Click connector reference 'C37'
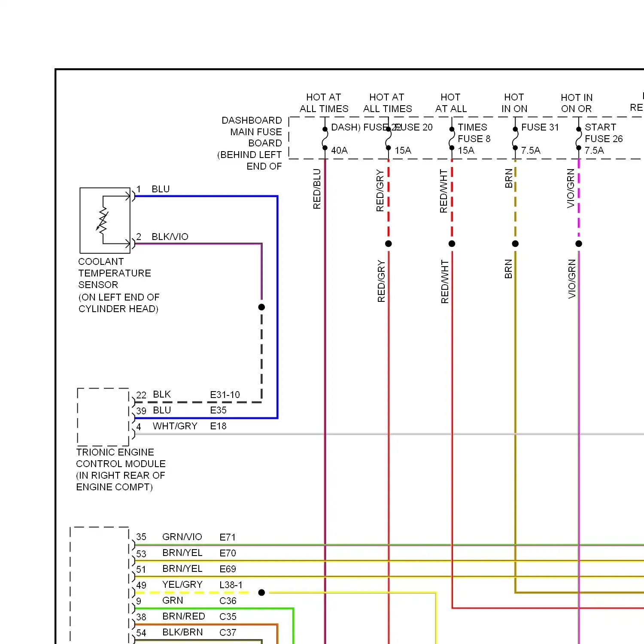This screenshot has height=644, width=644. click(x=228, y=632)
